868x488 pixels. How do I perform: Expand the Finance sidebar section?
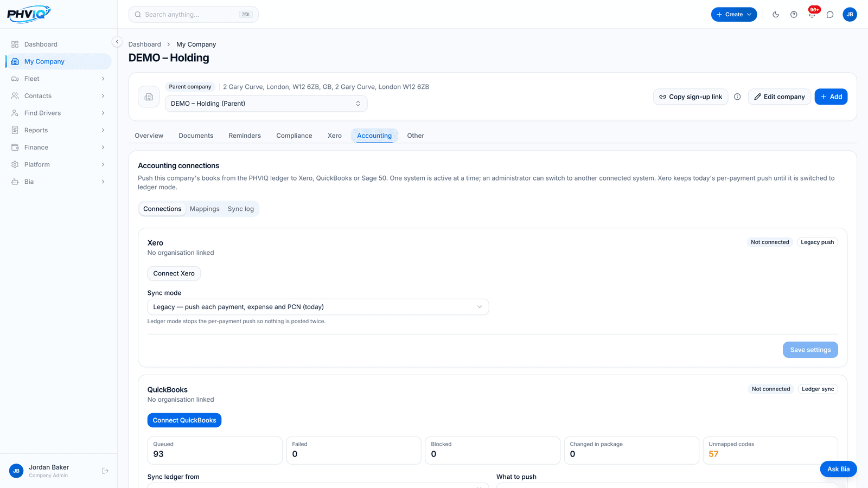59,147
